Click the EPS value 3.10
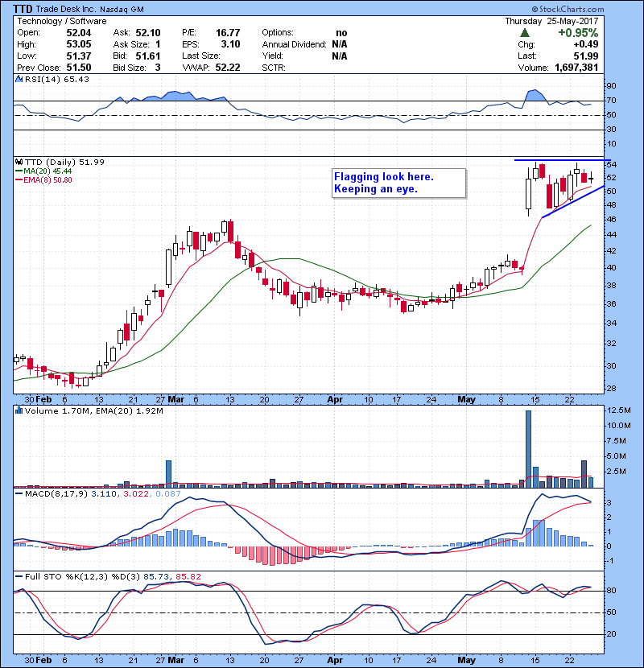Viewport: 644px width, 668px height. pyautogui.click(x=230, y=44)
